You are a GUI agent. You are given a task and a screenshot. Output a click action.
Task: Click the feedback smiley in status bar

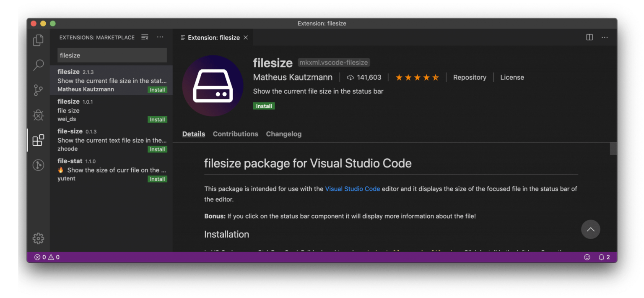pyautogui.click(x=587, y=257)
